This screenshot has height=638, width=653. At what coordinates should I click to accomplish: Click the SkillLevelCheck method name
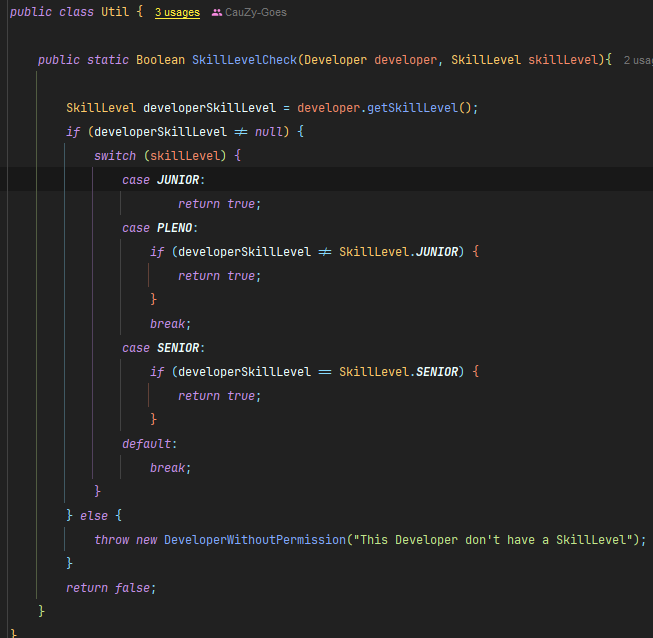(x=244, y=60)
